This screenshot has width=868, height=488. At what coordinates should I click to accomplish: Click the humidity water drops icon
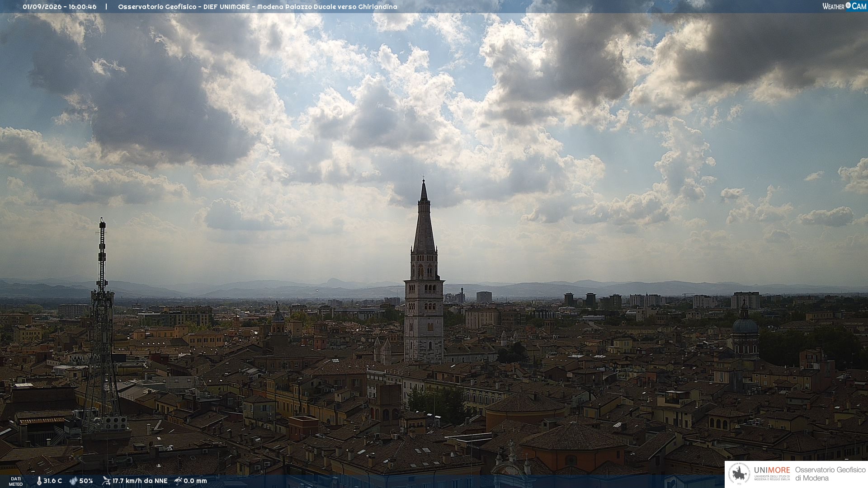click(73, 481)
